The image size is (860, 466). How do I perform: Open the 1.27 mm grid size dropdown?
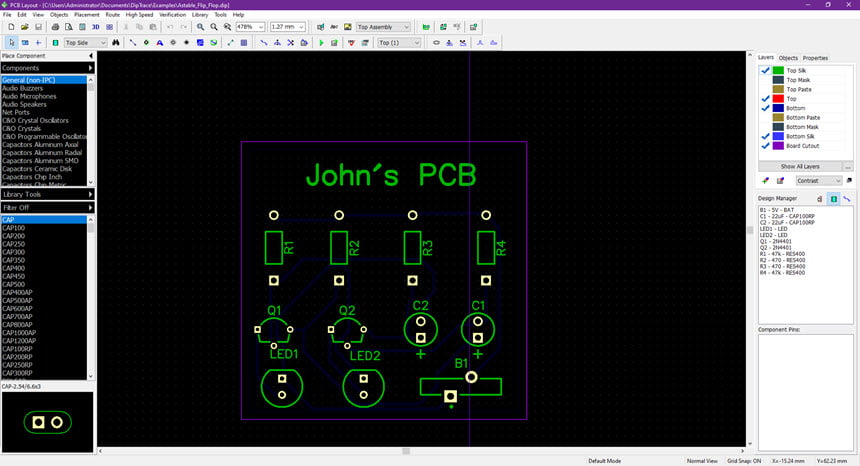click(301, 27)
